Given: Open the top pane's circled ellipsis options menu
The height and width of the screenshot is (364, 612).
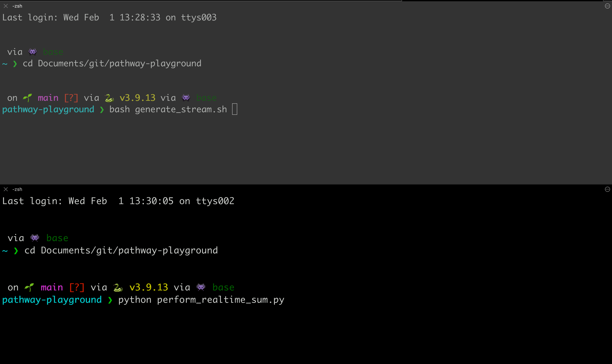Looking at the screenshot, I should pos(607,6).
